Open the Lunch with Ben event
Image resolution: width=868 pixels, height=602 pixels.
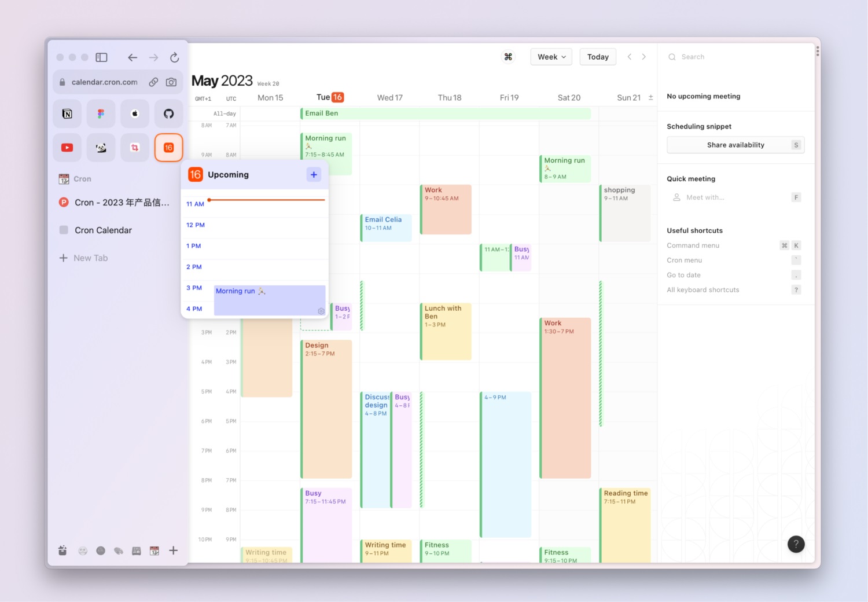pos(446,332)
